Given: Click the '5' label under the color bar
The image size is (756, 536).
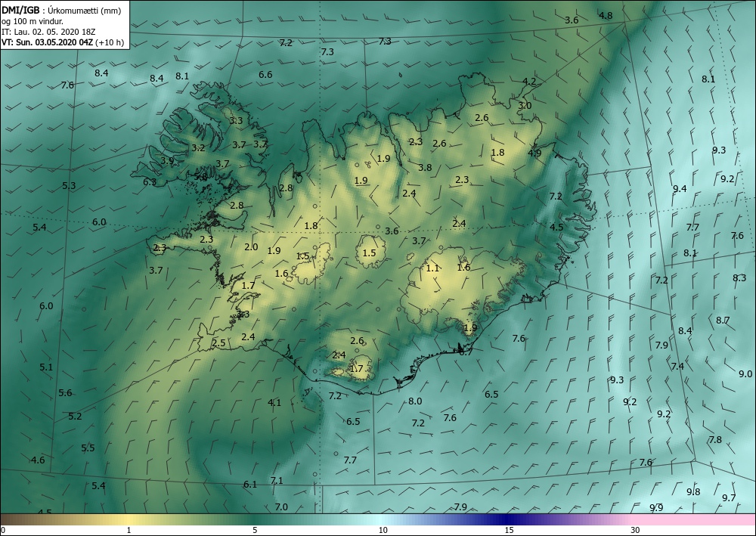Looking at the screenshot, I should click(x=255, y=531).
